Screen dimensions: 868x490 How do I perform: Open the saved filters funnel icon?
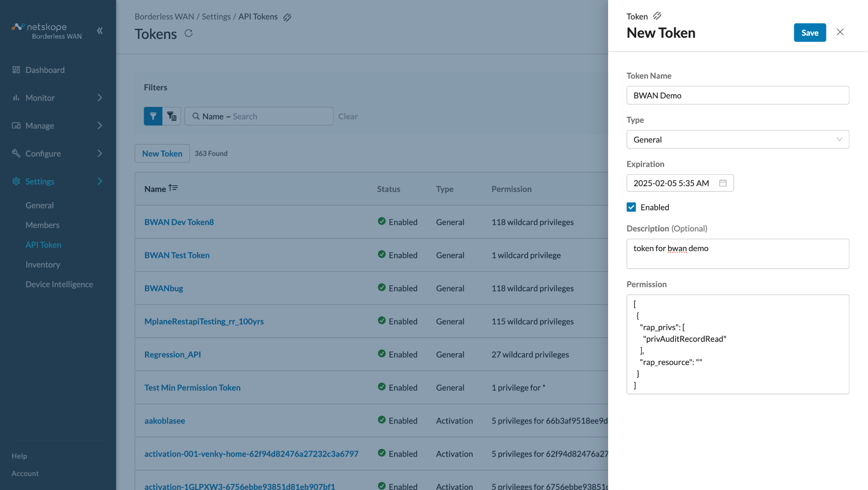pyautogui.click(x=172, y=116)
